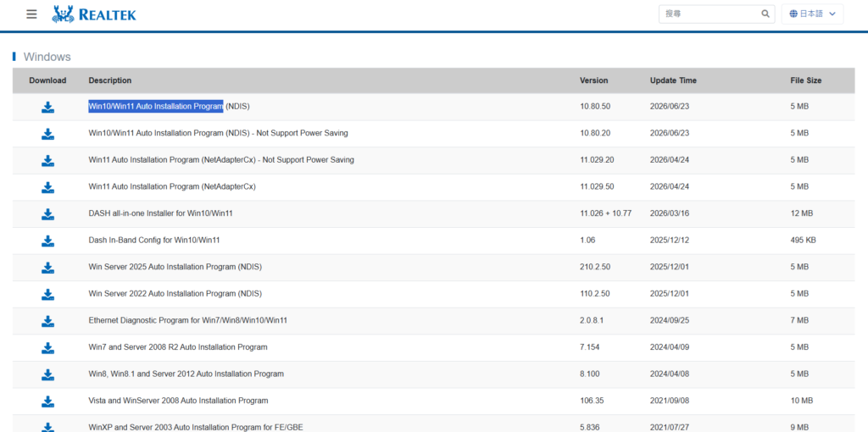868x432 pixels.
Task: Click the Update Time column header
Action: click(673, 80)
